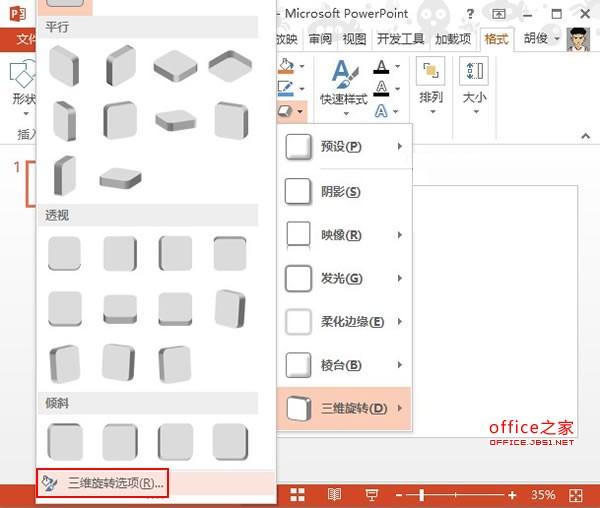The height and width of the screenshot is (508, 600).
Task: Click the zoom slider handle
Action: click(421, 495)
